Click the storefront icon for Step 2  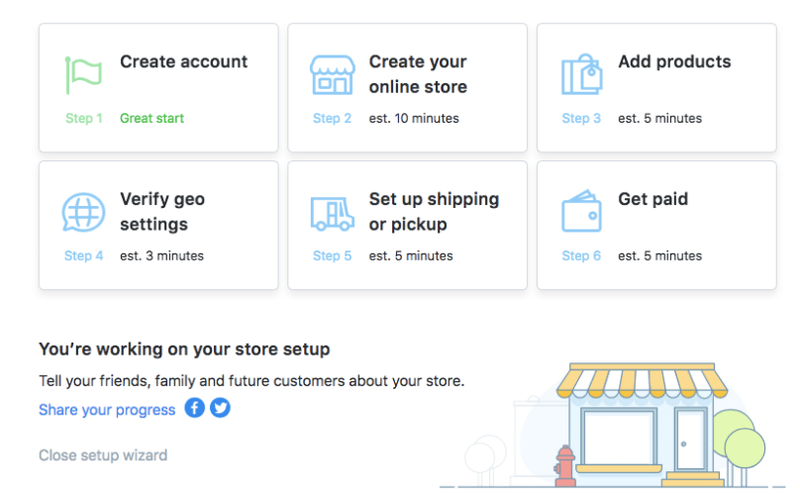tap(333, 75)
